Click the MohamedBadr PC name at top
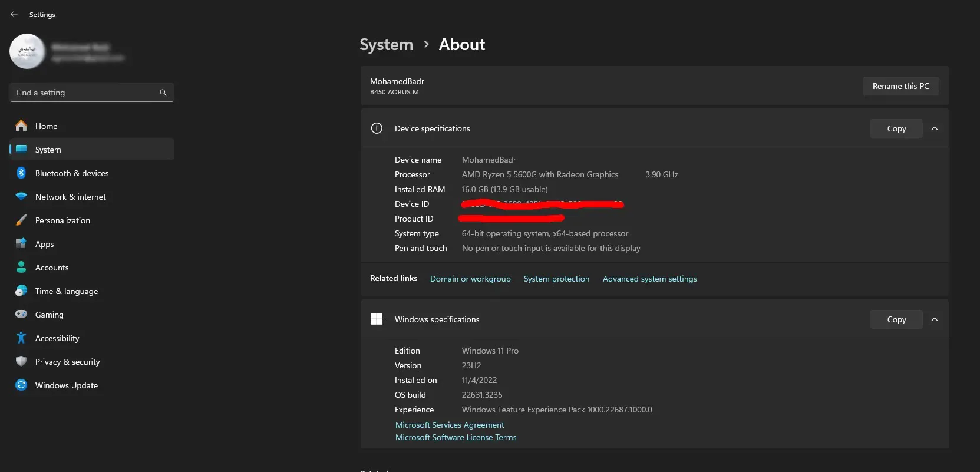The width and height of the screenshot is (980, 472). coord(397,81)
